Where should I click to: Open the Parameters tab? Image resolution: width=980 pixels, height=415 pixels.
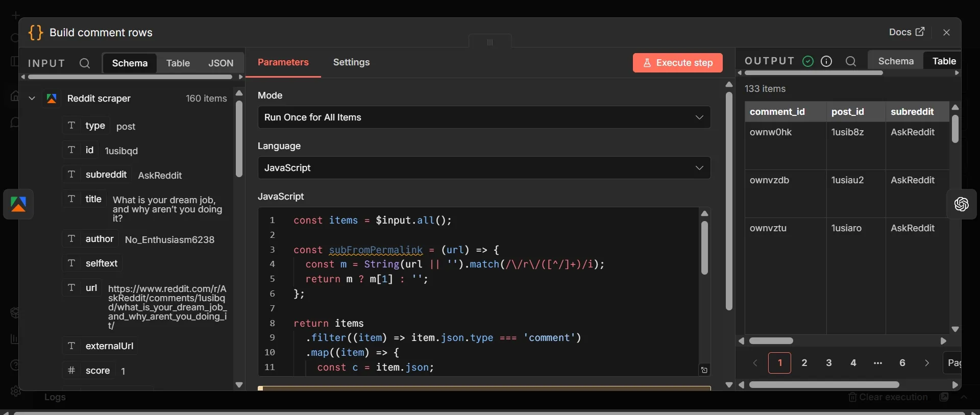[x=283, y=62]
